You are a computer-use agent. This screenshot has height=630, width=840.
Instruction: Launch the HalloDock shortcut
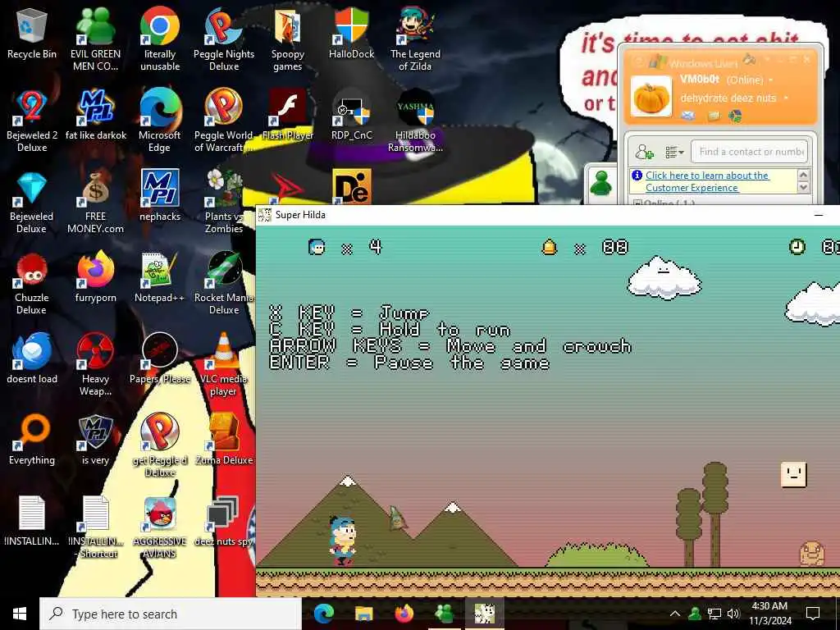[x=351, y=33]
